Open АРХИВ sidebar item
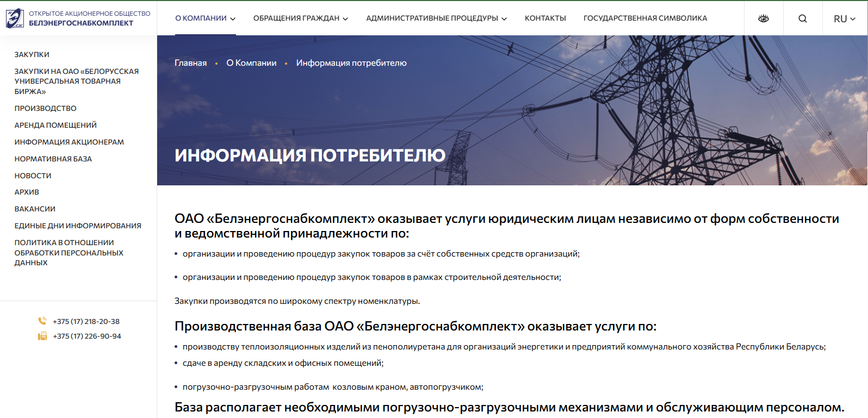868x418 pixels. click(x=27, y=192)
